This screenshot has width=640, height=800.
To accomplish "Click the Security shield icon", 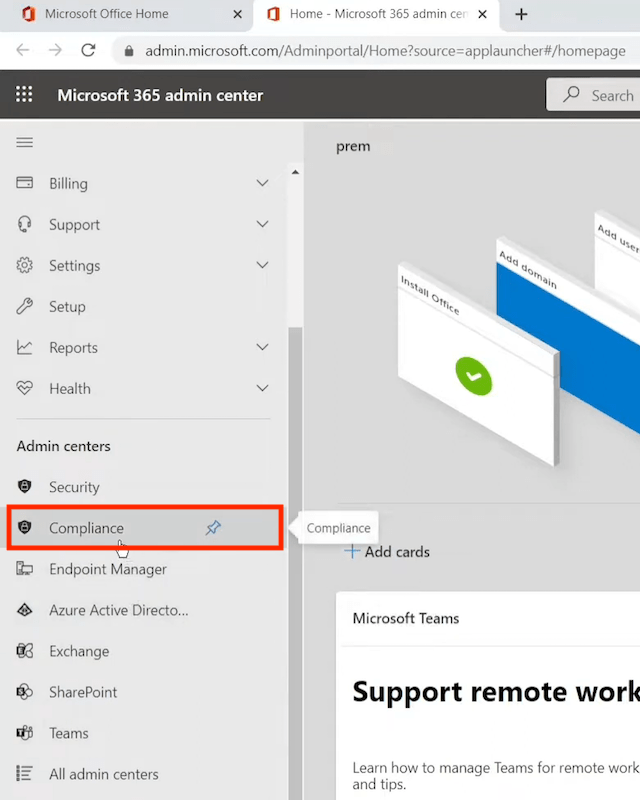I will [x=24, y=486].
